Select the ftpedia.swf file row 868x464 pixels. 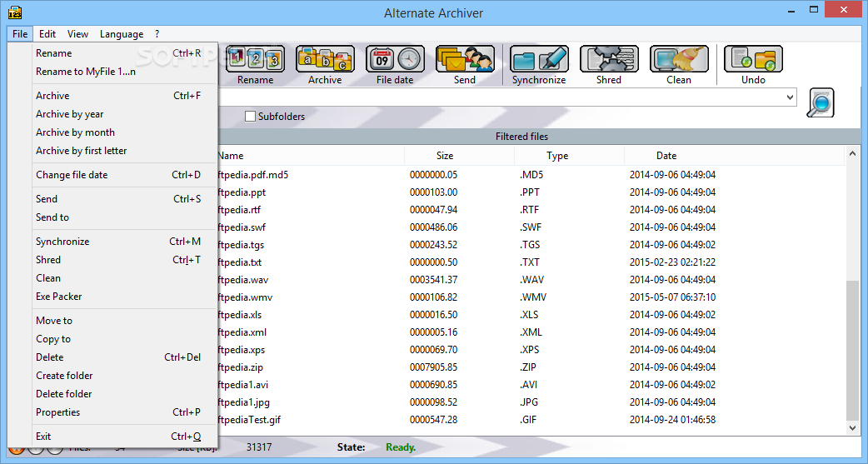(531, 227)
